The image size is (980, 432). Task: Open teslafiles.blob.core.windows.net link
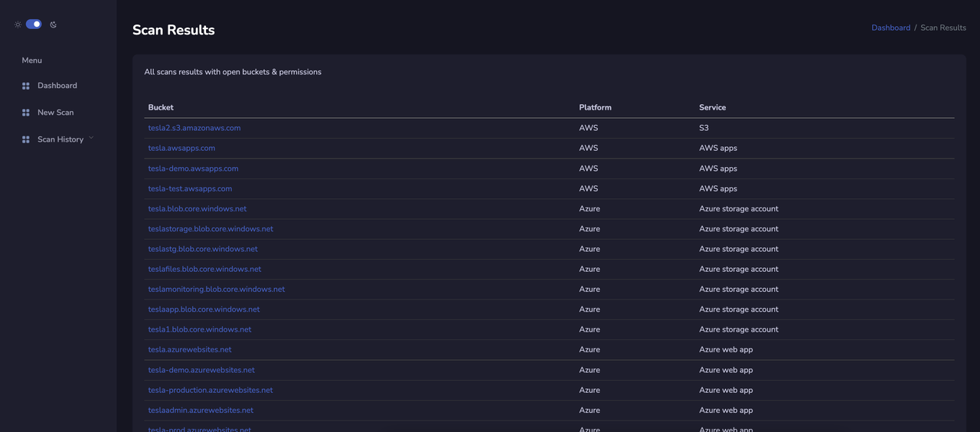(x=204, y=269)
